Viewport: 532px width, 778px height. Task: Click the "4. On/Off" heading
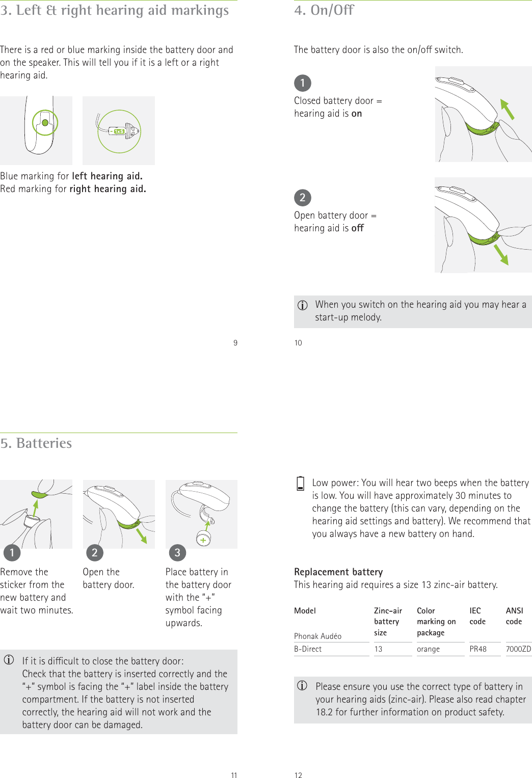coord(324,10)
